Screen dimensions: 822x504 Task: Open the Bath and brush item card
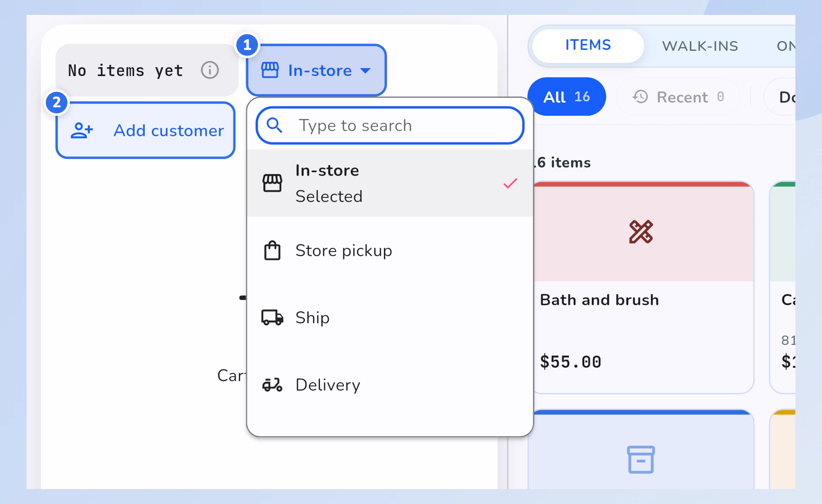[642, 287]
